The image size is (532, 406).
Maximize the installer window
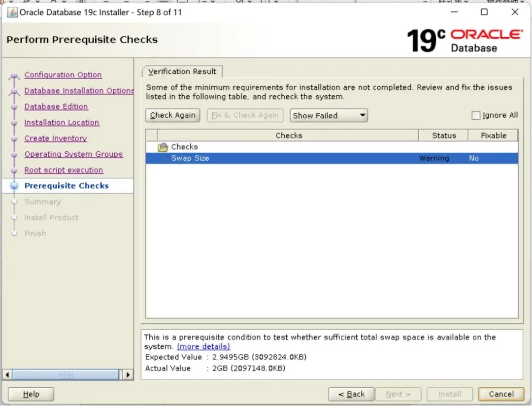point(484,12)
